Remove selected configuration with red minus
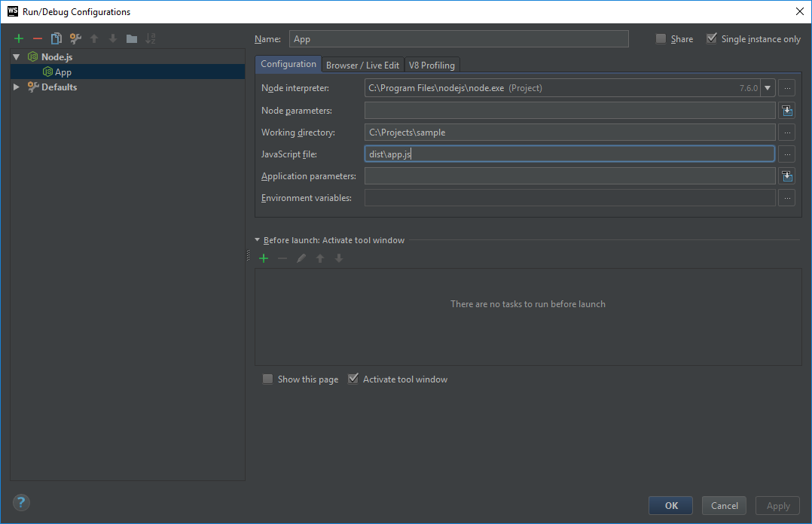 tap(38, 38)
